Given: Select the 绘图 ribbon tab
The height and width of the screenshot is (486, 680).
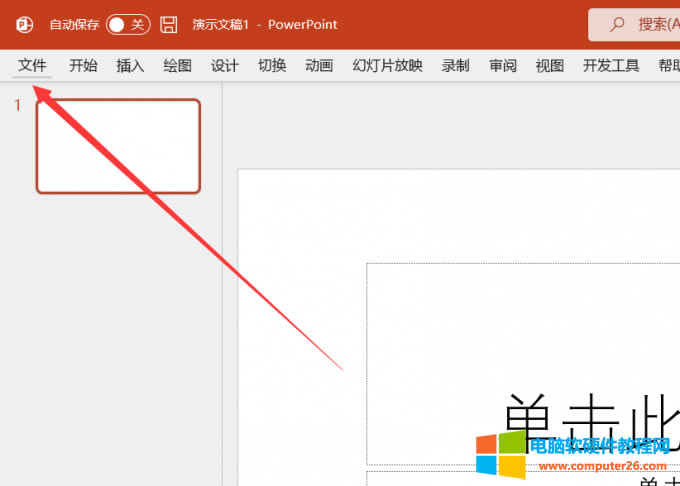Looking at the screenshot, I should [x=177, y=66].
